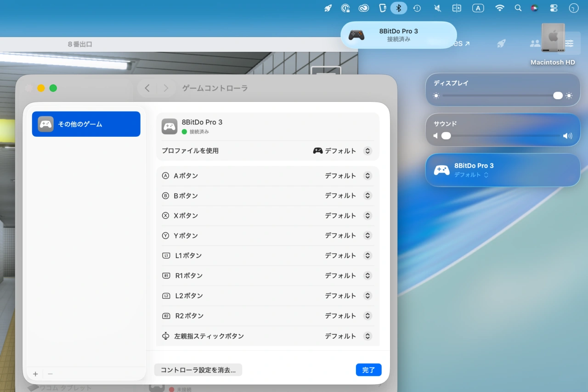Click the Siri icon in menu bar

point(534,8)
